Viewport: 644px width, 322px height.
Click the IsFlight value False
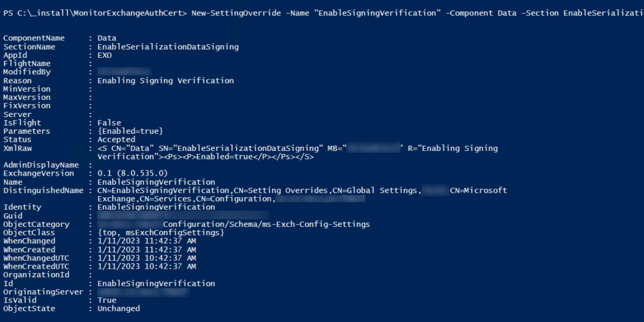tap(109, 123)
